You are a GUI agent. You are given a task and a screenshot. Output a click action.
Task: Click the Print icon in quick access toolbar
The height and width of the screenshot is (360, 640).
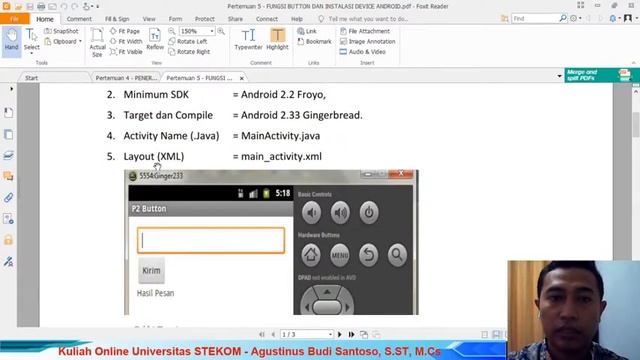(41, 6)
